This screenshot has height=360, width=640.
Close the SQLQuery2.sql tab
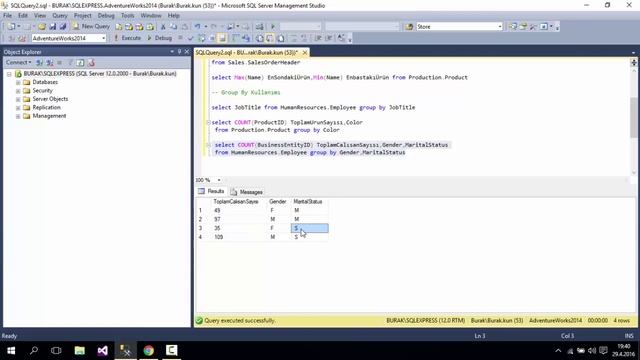[304, 53]
